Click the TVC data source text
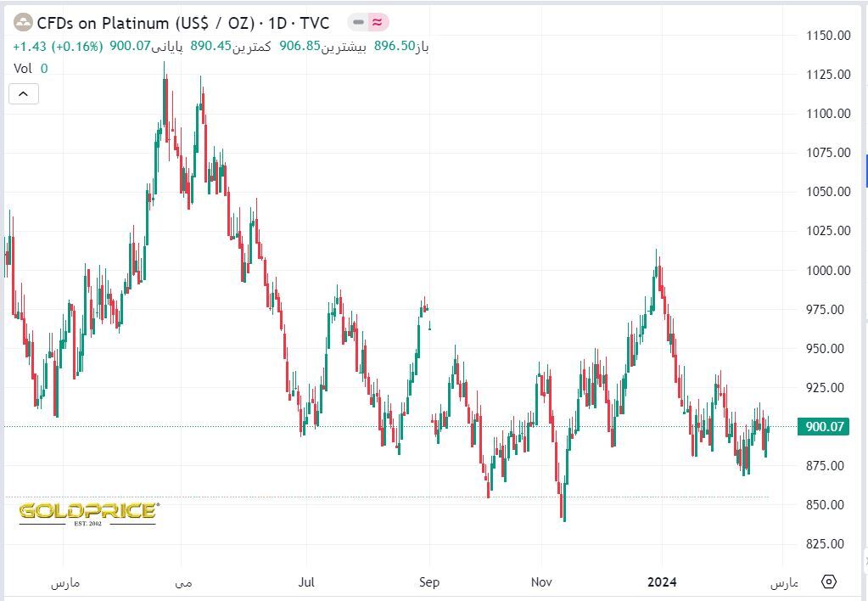Screen dimensions: 868x601 [x=315, y=23]
